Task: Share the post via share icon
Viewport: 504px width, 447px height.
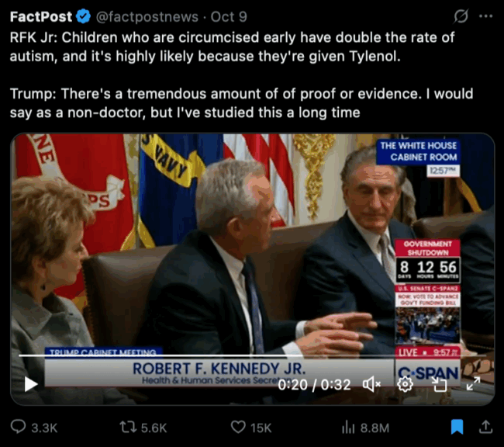Action: [485, 427]
